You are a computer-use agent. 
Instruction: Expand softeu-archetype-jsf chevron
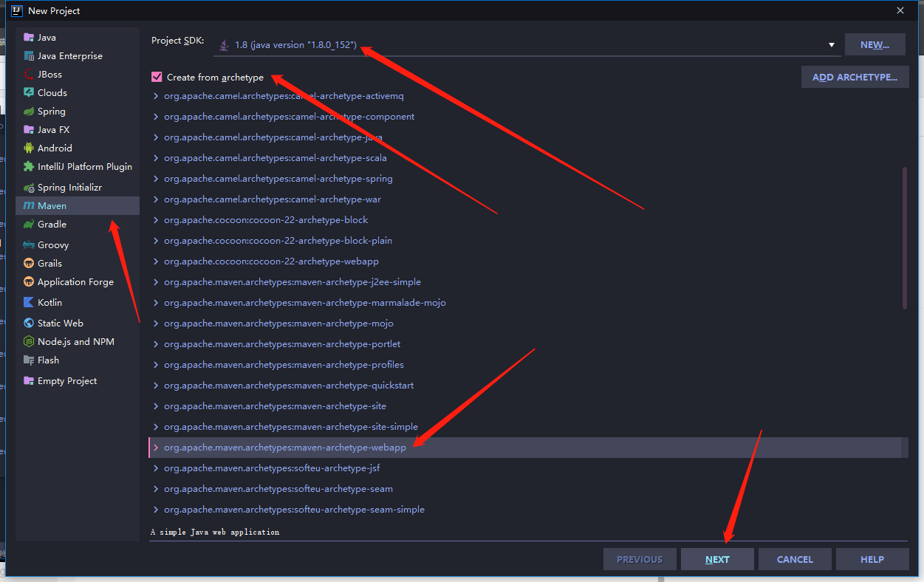tap(156, 468)
